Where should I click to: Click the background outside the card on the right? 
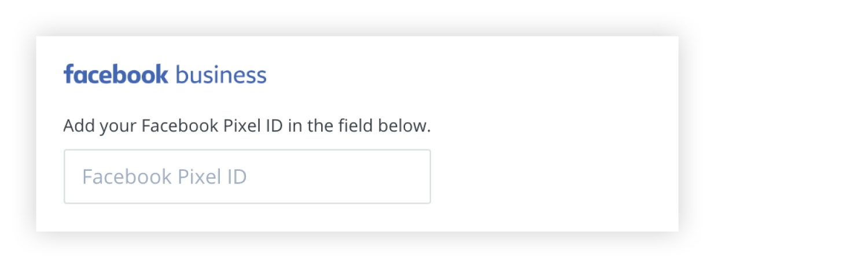[770, 133]
